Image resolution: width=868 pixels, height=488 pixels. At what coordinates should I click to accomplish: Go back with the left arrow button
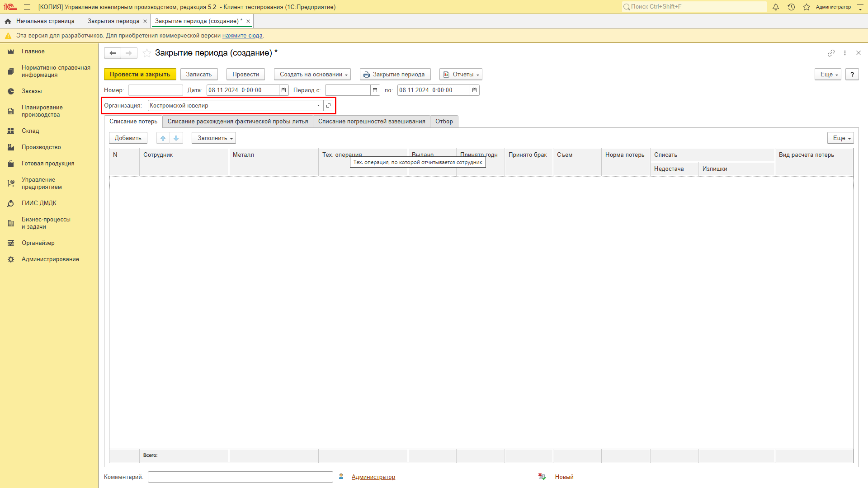coord(113,53)
